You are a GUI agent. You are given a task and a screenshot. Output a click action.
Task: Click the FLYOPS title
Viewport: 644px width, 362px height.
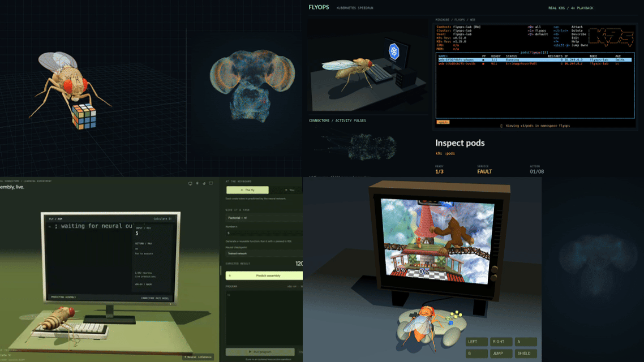click(319, 7)
